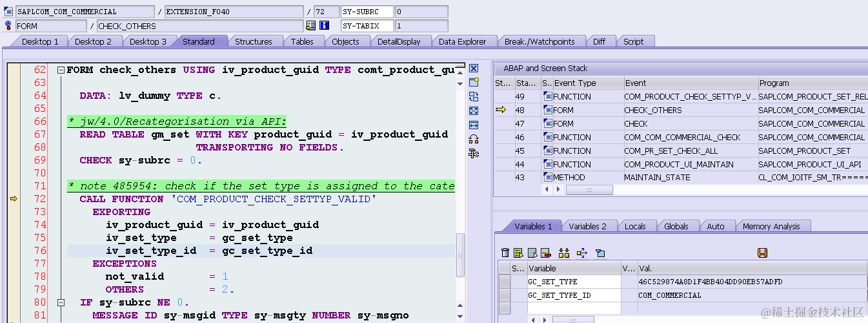Click the stack table scroll-right arrow
Viewport: 868px width, 323px height.
coord(558,190)
